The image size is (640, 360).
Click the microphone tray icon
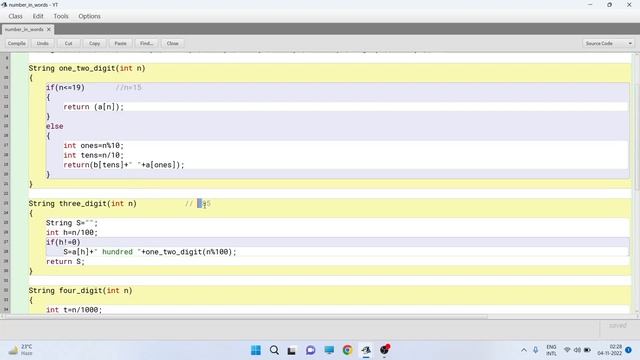[x=536, y=350]
